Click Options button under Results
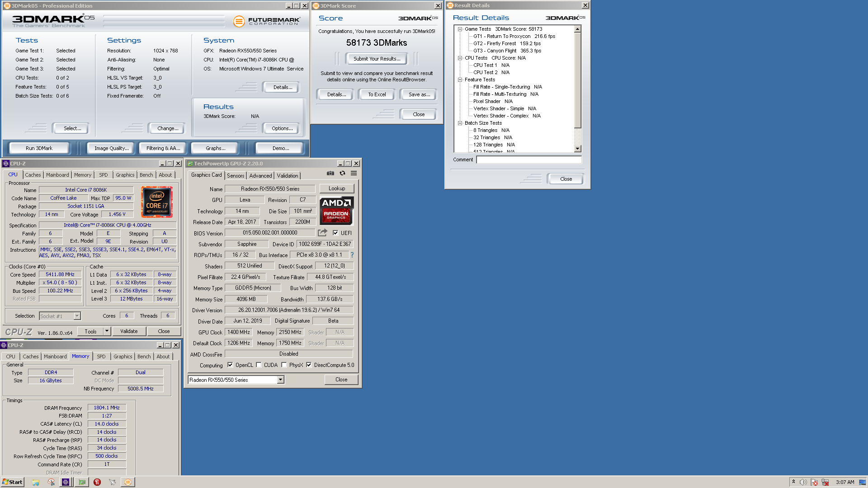868x488 pixels. click(282, 128)
